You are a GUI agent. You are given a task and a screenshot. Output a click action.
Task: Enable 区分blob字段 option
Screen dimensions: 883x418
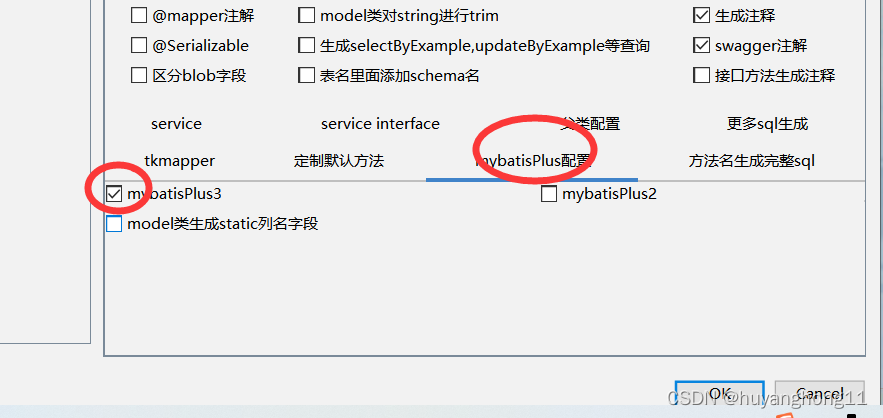[x=139, y=75]
